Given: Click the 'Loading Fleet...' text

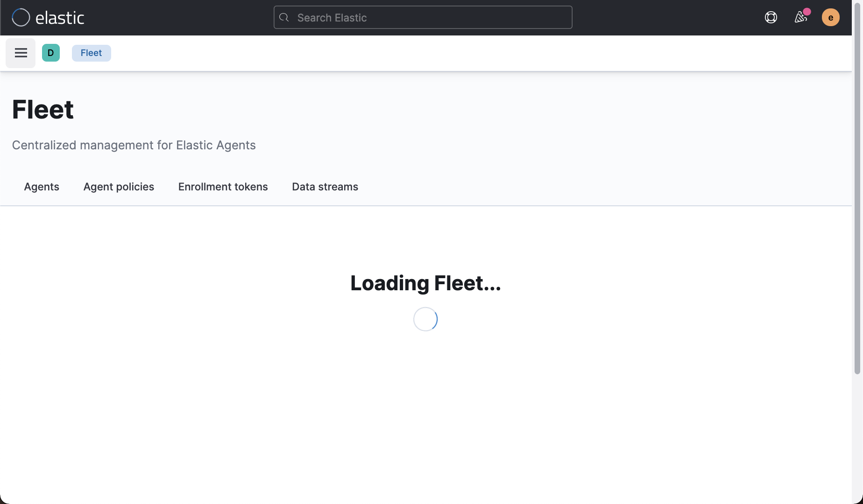Looking at the screenshot, I should [x=425, y=283].
